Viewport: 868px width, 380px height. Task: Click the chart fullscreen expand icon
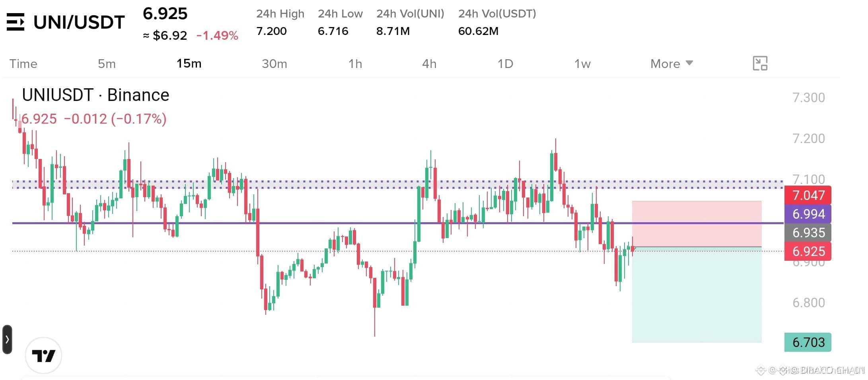point(760,64)
